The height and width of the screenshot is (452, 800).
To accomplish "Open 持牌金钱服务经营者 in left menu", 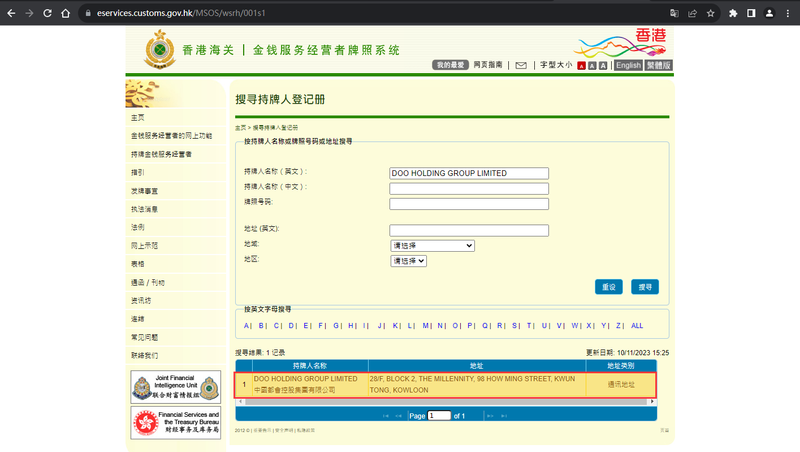I will [x=161, y=155].
